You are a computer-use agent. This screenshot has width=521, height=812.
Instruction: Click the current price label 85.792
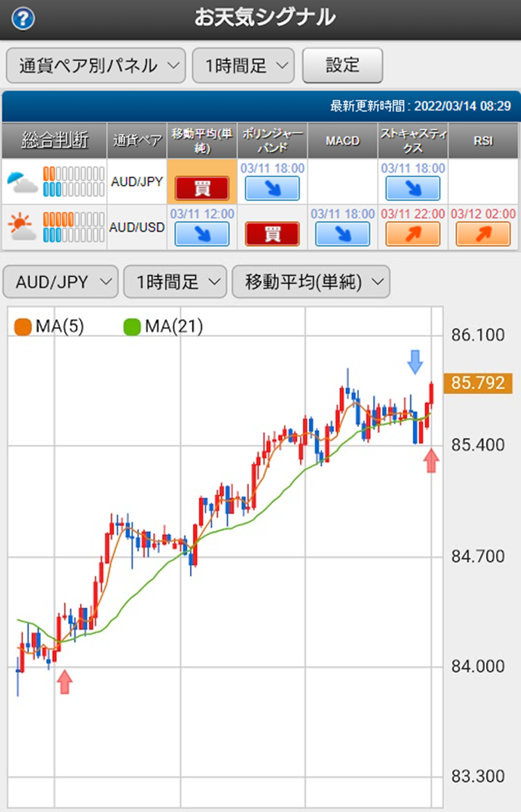[477, 383]
